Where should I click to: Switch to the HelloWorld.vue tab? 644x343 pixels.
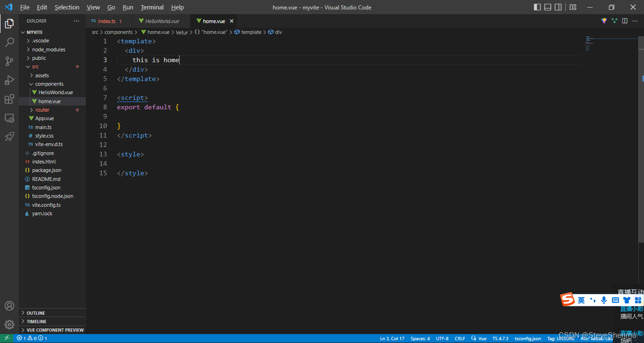click(x=162, y=21)
